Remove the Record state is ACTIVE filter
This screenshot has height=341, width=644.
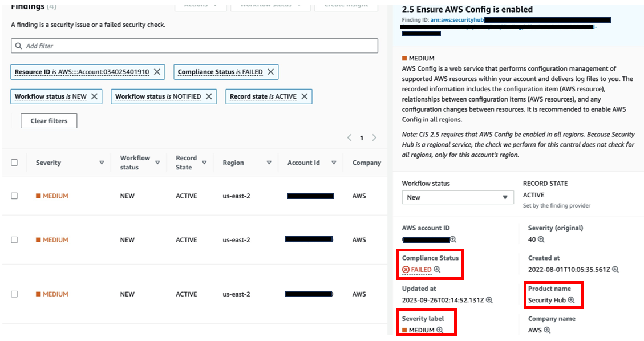click(305, 96)
